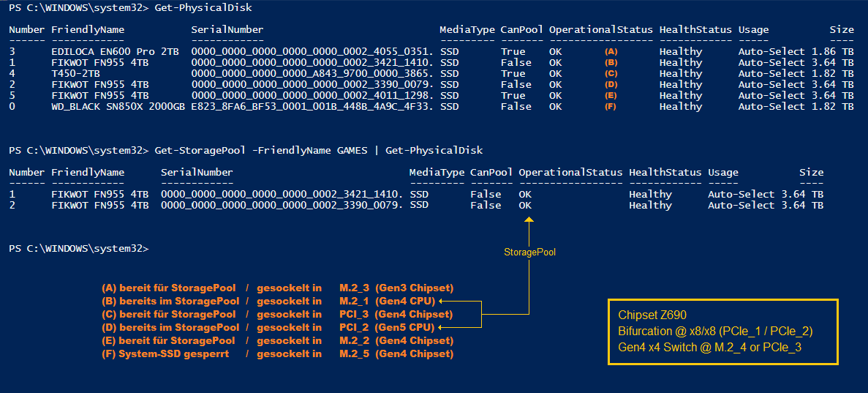868x393 pixels.
Task: Click the CanPool header in the first table
Action: (x=521, y=30)
